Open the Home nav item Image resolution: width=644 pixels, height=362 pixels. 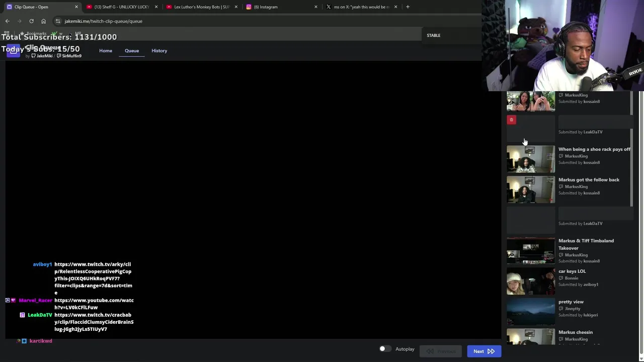[106, 51]
